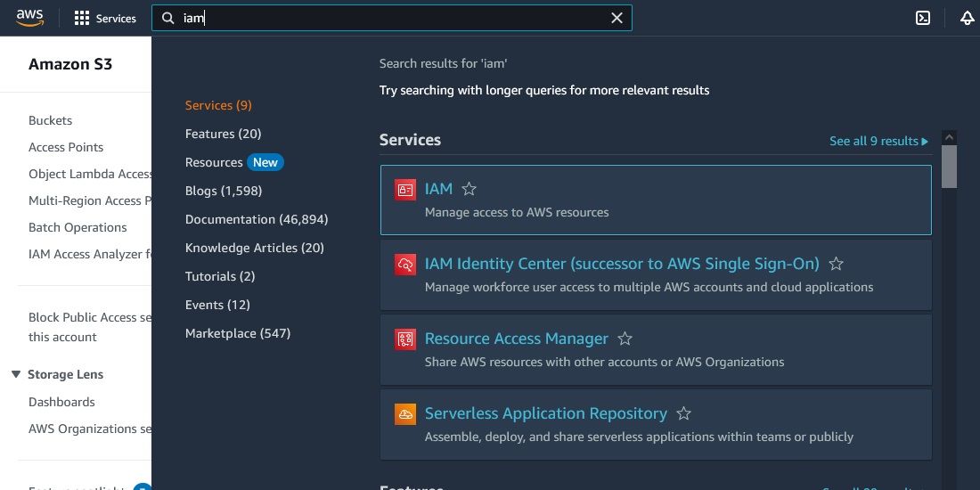Viewport: 980px width, 490px height.
Task: Click the IAM Identity Center service icon
Action: [x=405, y=264]
